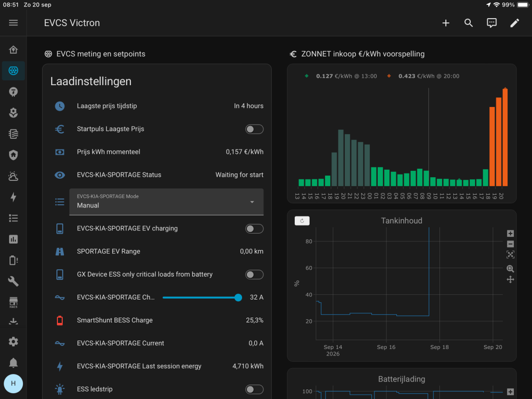Open the home overview dashboard icon
This screenshot has width=532, height=399.
13,50
